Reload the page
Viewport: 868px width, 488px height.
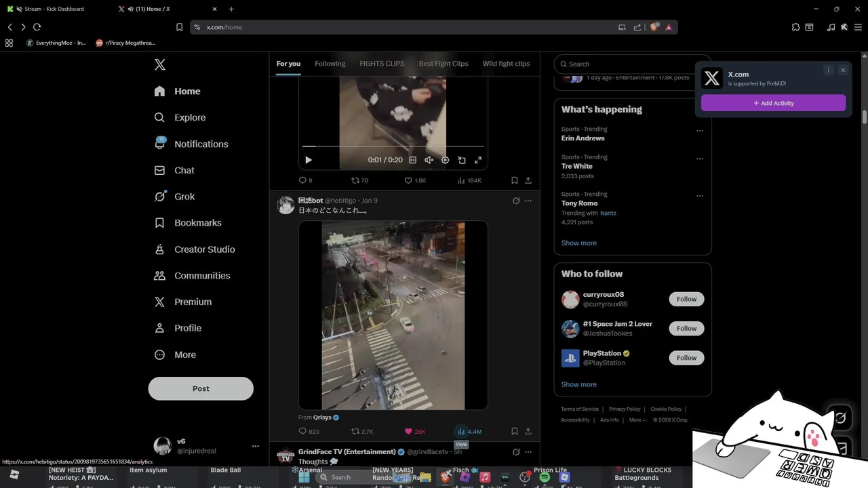(37, 27)
